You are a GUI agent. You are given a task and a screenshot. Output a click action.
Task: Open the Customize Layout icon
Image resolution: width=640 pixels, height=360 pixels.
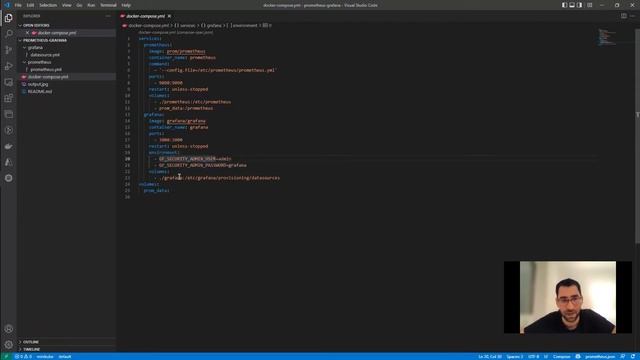[589, 5]
